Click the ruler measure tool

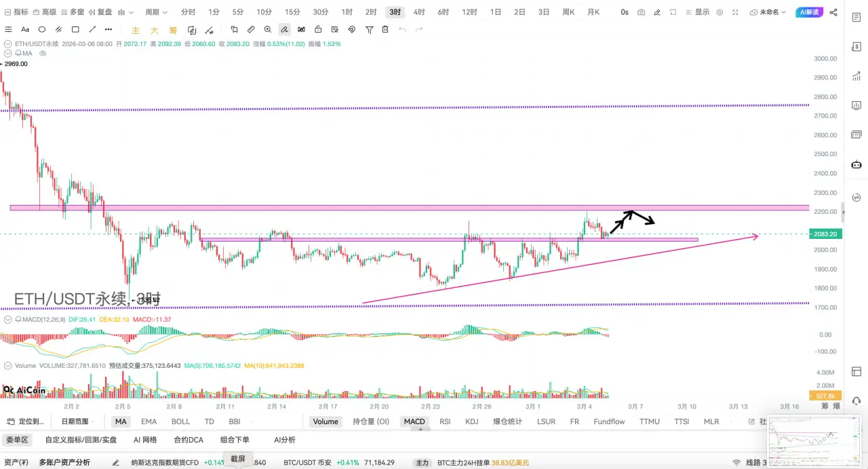click(x=251, y=29)
